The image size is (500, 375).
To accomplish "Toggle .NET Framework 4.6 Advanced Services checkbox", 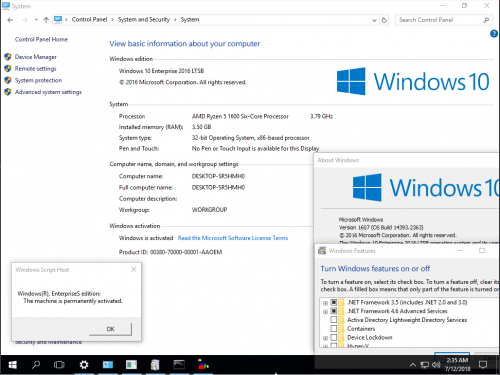I will point(334,311).
